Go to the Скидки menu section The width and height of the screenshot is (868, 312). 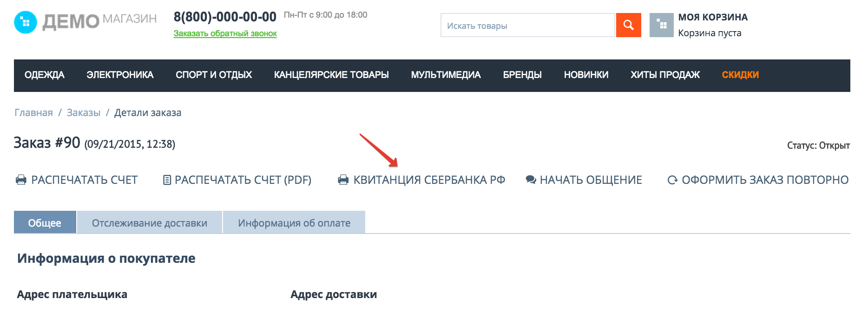point(740,75)
